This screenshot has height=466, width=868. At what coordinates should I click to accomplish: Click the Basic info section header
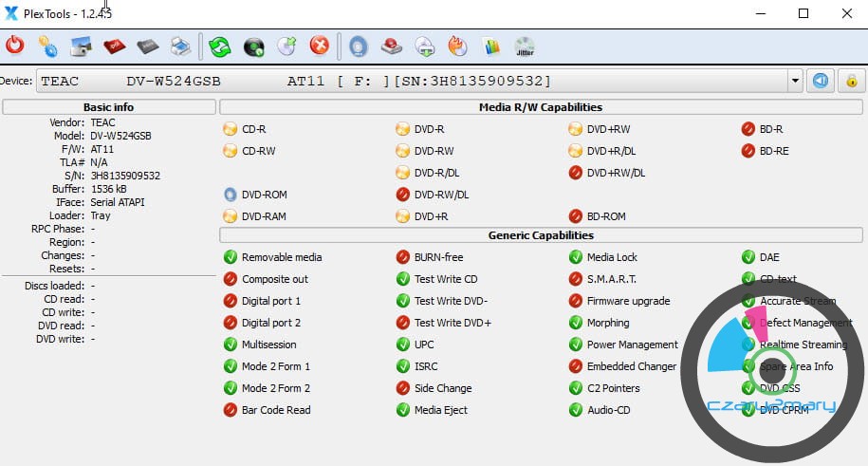pyautogui.click(x=108, y=107)
